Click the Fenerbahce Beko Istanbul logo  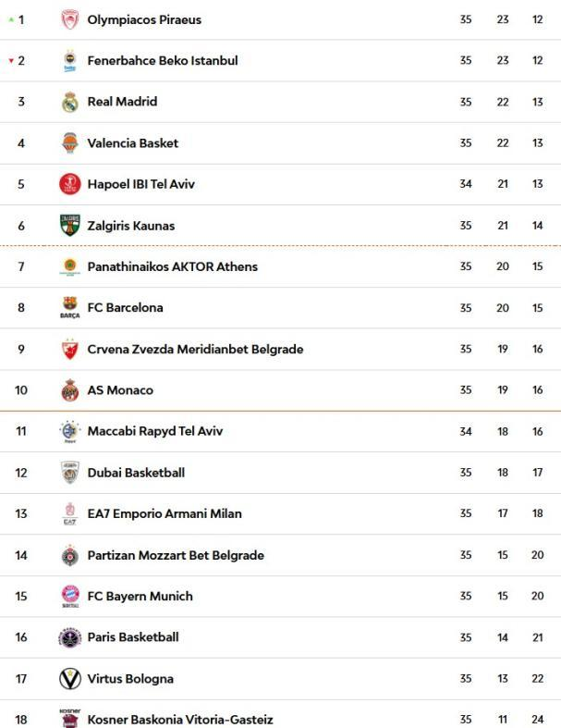(x=70, y=61)
